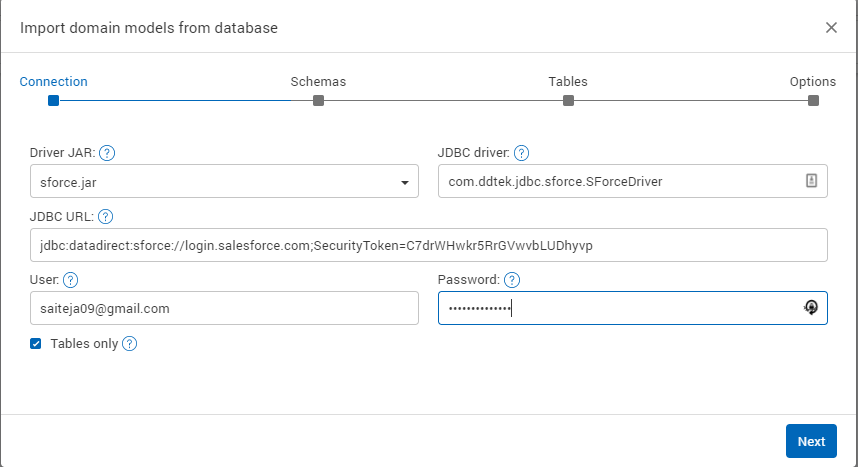Expand the sforce.jar driver dropdown

pos(404,182)
